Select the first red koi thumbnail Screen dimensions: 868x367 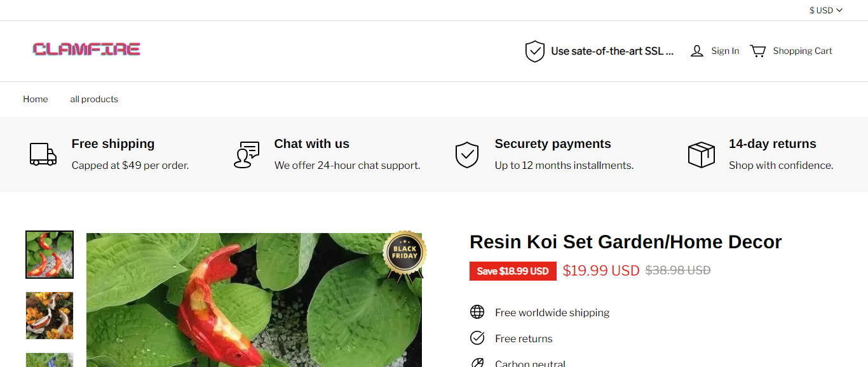pyautogui.click(x=50, y=255)
